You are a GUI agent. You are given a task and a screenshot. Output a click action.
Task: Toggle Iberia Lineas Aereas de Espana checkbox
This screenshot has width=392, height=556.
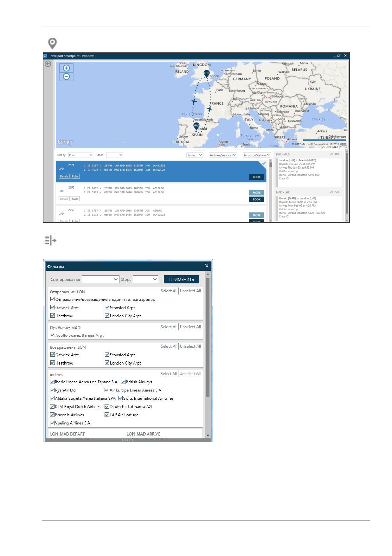tap(52, 382)
